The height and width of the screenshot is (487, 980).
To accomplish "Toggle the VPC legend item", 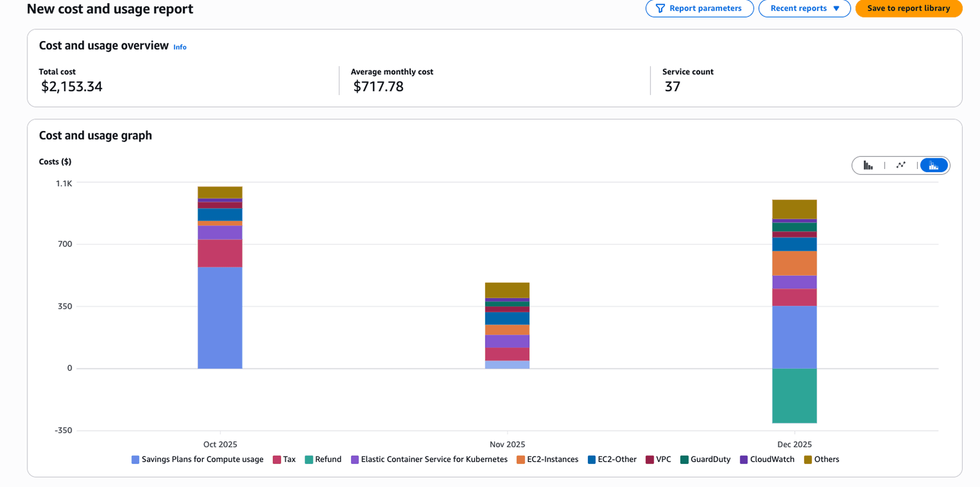I will 663,459.
